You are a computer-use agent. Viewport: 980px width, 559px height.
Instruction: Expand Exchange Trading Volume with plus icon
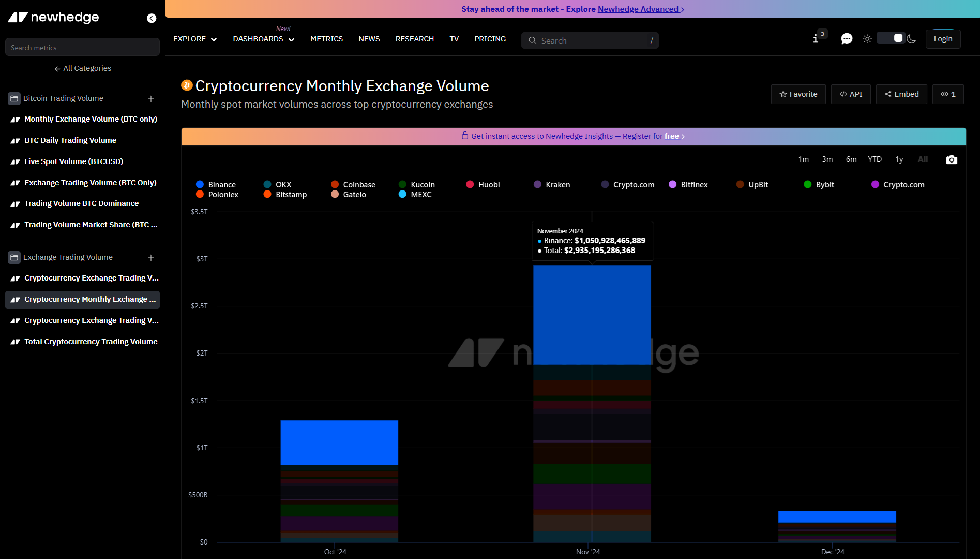tap(151, 257)
